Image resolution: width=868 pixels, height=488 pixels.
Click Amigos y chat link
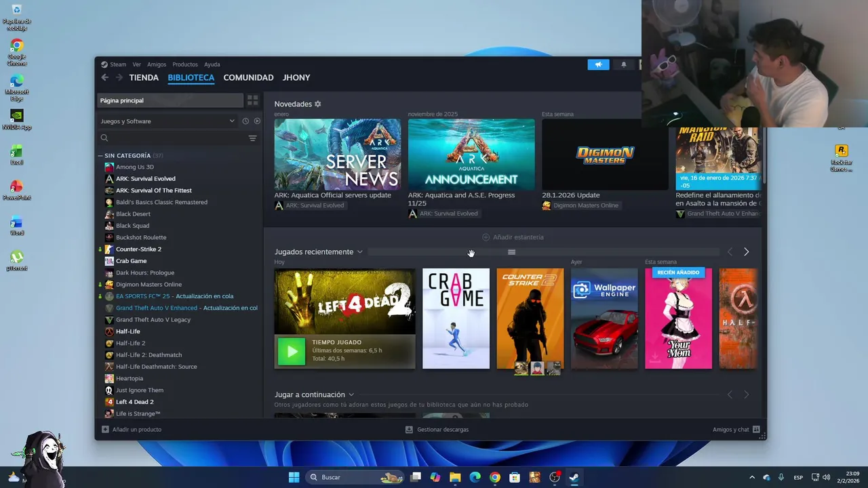(x=731, y=430)
